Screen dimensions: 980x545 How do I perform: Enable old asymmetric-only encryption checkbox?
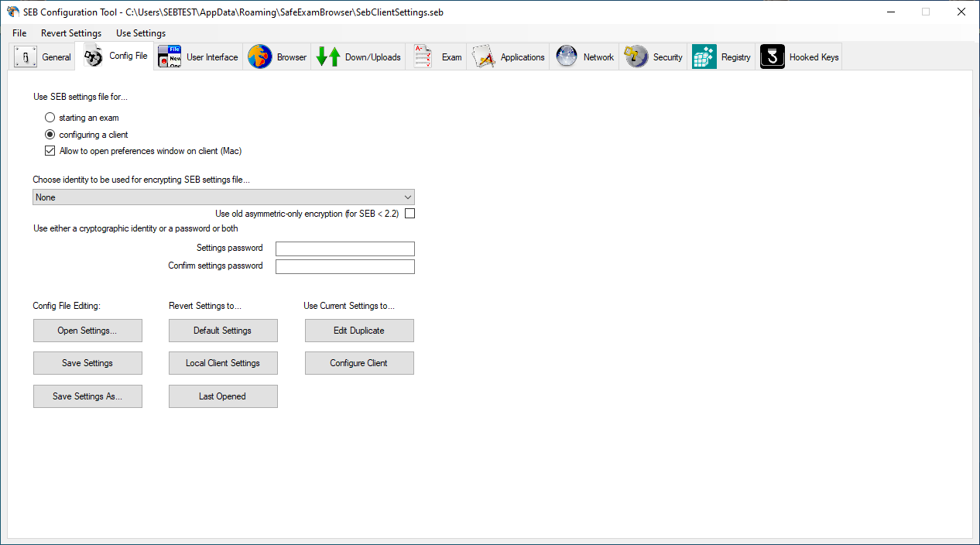pos(410,214)
